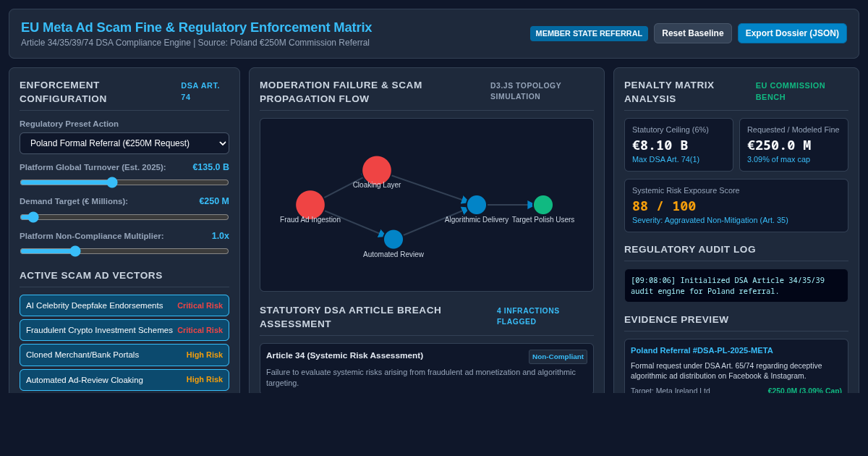This screenshot has width=868, height=456.
Task: Click the EU Meta Ad Scam Fine page title
Action: pyautogui.click(x=197, y=28)
